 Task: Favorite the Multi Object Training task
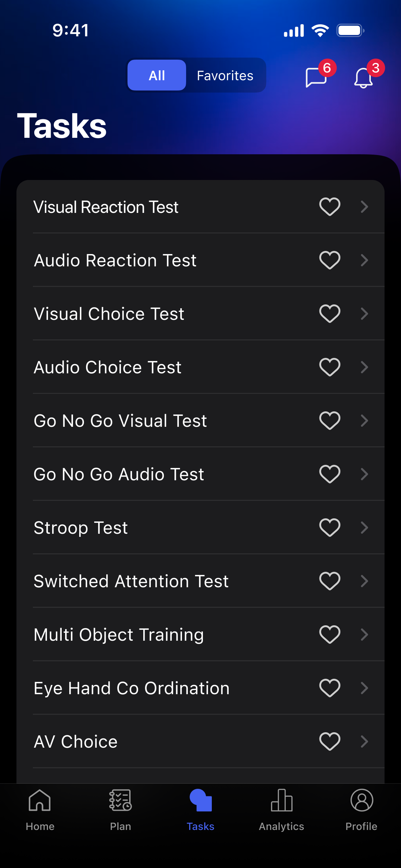(330, 635)
